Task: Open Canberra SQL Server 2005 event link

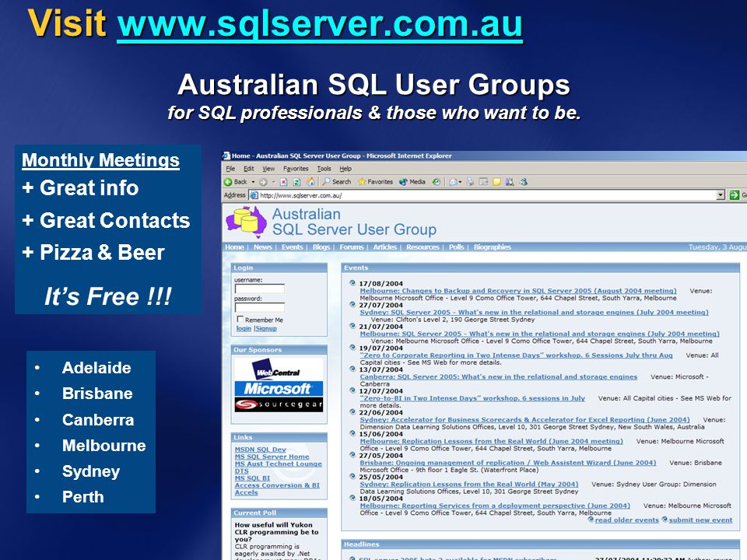Action: pyautogui.click(x=498, y=376)
